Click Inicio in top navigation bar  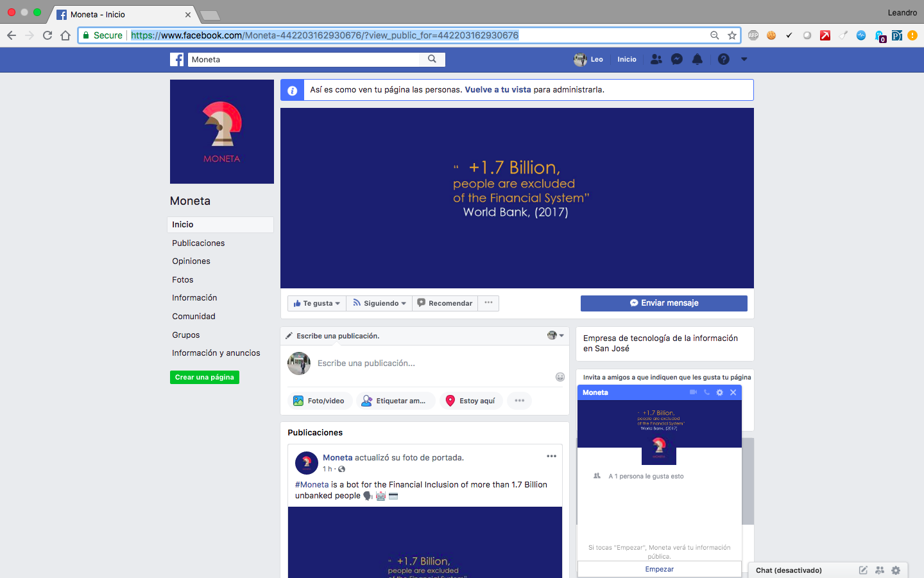pyautogui.click(x=627, y=59)
